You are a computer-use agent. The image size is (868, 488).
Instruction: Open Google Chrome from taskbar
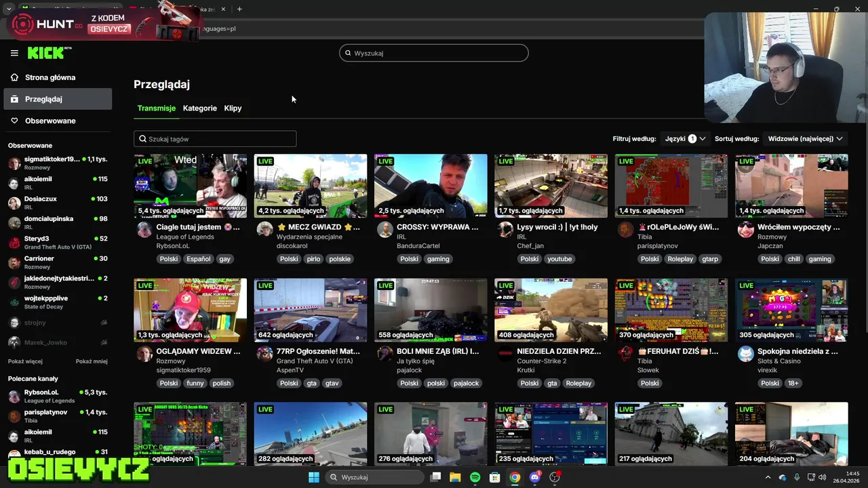tap(515, 477)
